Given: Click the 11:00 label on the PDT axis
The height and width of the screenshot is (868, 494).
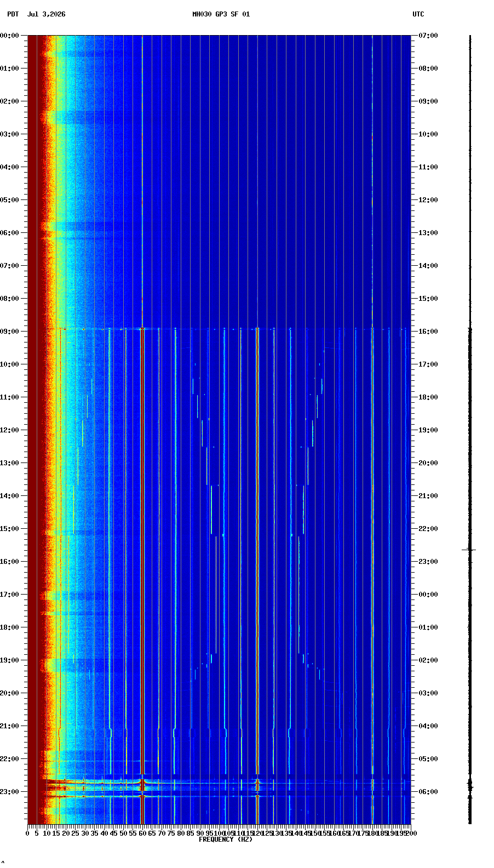Looking at the screenshot, I should 9,397.
